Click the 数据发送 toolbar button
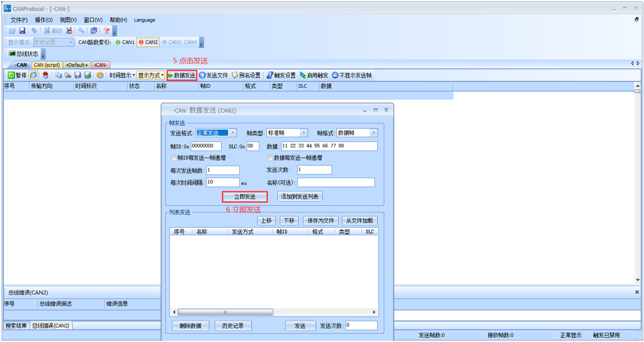This screenshot has width=644, height=342. (182, 75)
